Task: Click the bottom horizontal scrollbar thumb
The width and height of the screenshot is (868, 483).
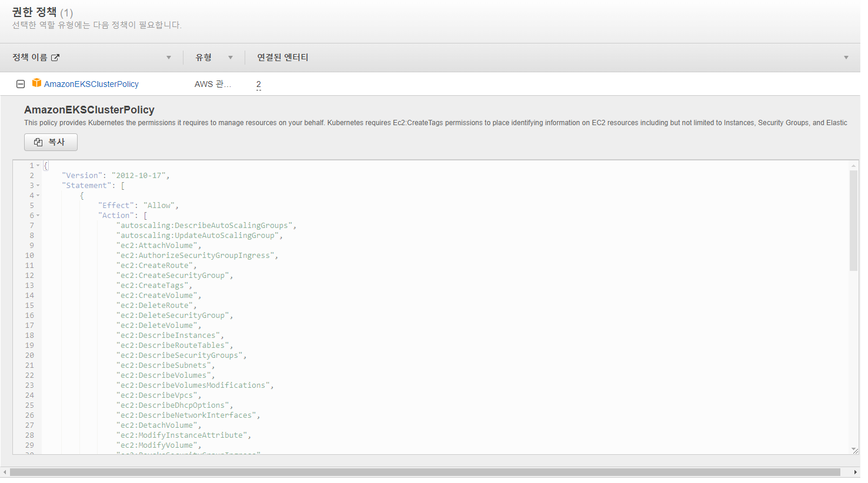Action: pyautogui.click(x=425, y=472)
